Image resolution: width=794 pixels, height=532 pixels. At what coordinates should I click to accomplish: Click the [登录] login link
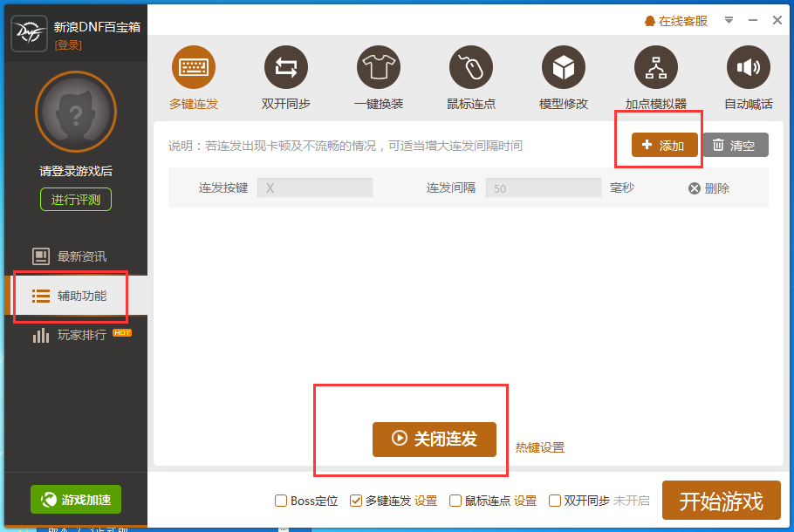point(68,45)
